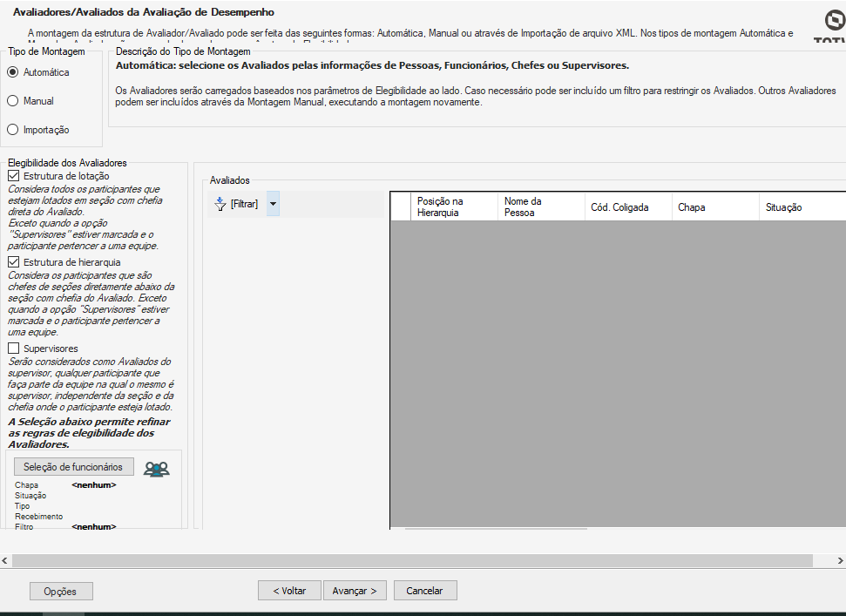Image resolution: width=846 pixels, height=616 pixels.
Task: Click the people group icon
Action: click(156, 469)
